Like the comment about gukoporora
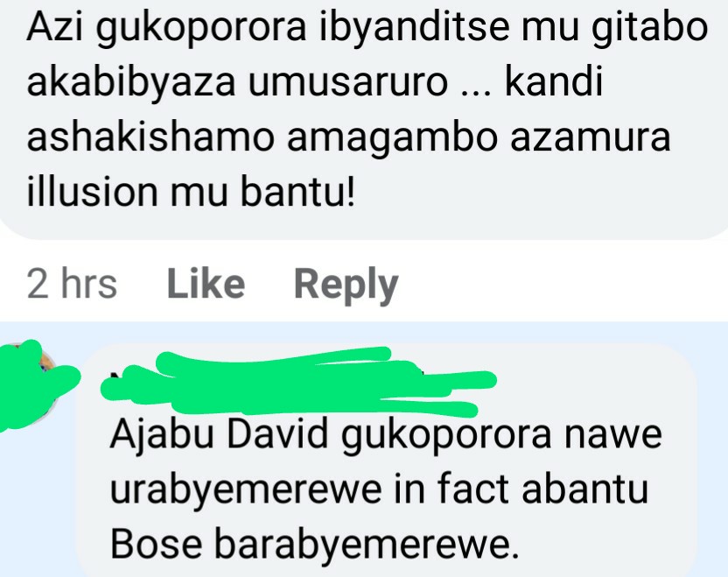The width and height of the screenshot is (728, 577). point(206,284)
